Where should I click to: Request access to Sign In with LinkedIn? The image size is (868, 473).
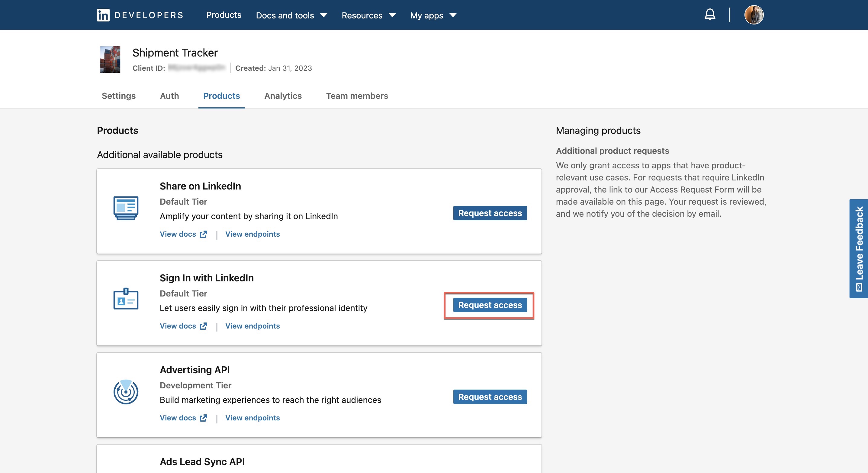[x=489, y=305]
